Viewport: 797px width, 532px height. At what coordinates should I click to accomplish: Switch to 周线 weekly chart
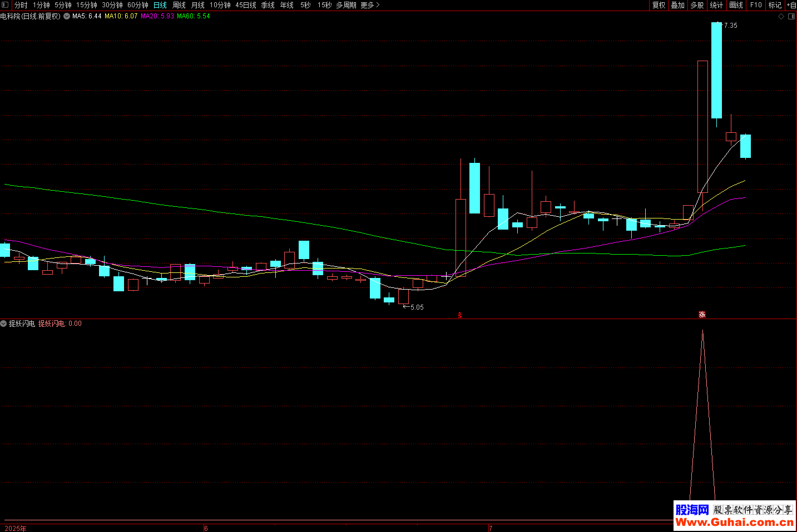pos(179,5)
